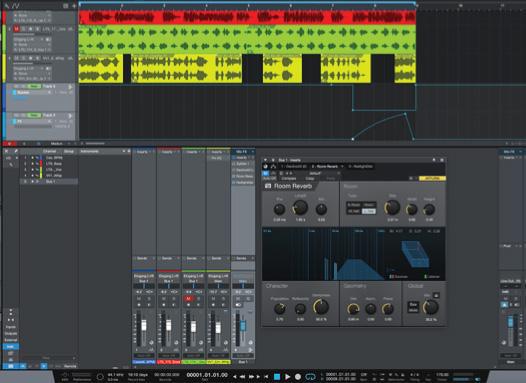This screenshot has width=526, height=383.
Task: Click the Population knob in Character section
Action: tap(279, 309)
